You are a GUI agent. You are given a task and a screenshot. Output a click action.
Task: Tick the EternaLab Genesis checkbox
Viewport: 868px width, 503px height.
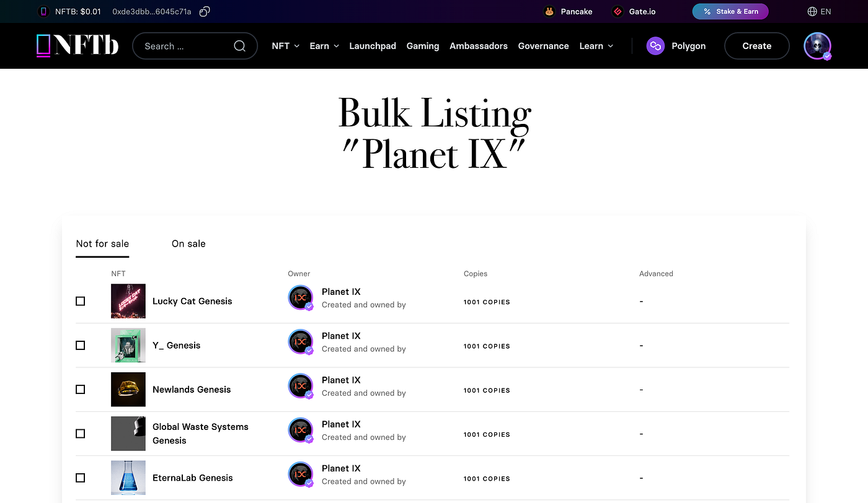coord(80,478)
